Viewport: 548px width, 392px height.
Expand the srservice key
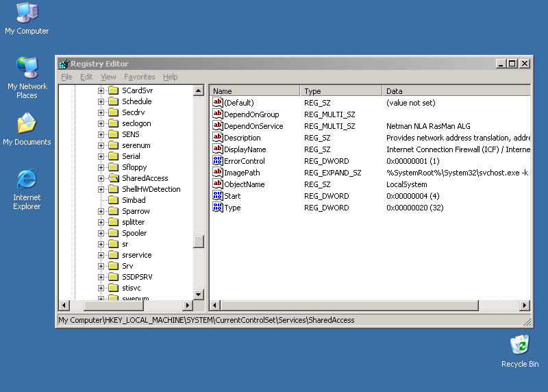pyautogui.click(x=101, y=255)
